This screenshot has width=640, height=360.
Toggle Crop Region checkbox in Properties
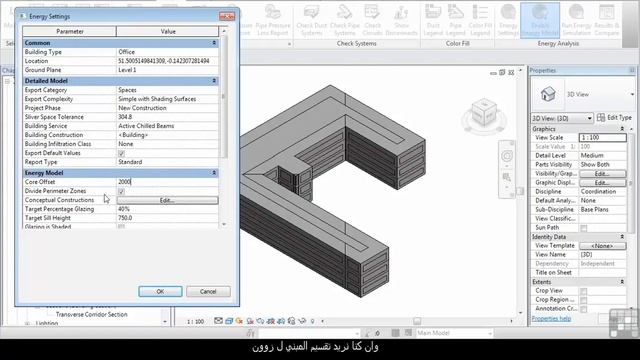pos(584,300)
